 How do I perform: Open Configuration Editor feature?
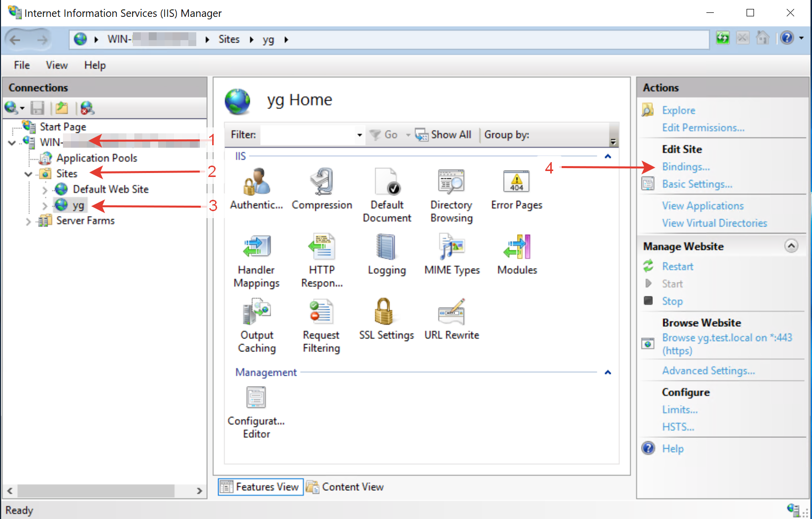click(256, 412)
